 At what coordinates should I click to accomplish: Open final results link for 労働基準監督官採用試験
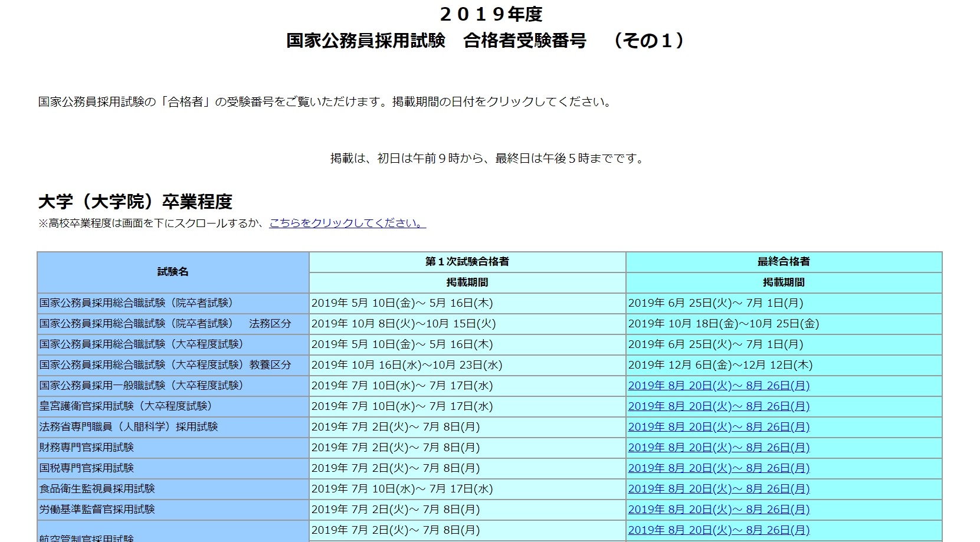click(719, 510)
